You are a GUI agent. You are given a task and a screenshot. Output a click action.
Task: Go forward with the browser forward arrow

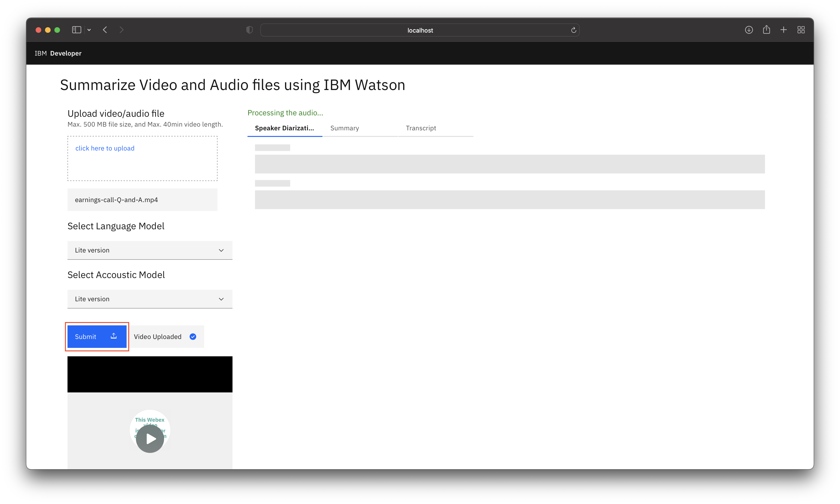(122, 30)
